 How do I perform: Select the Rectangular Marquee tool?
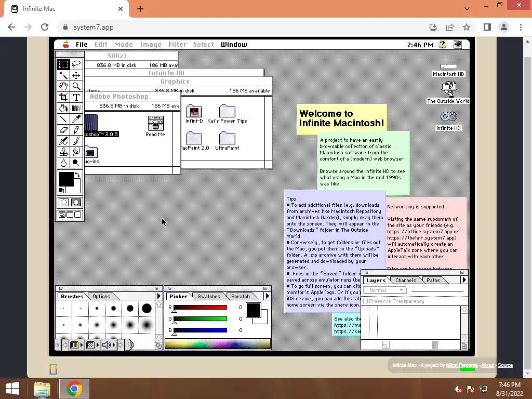coord(63,64)
